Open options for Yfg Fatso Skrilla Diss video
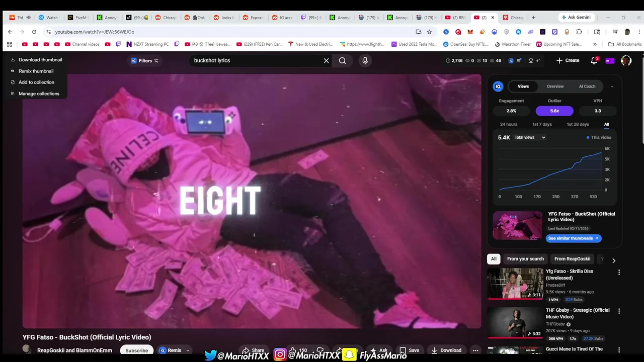This screenshot has height=362, width=644. tap(619, 272)
